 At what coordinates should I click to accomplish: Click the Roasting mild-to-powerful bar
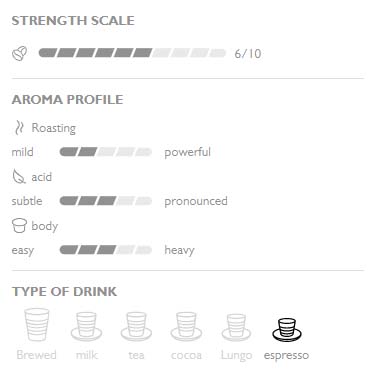106,152
